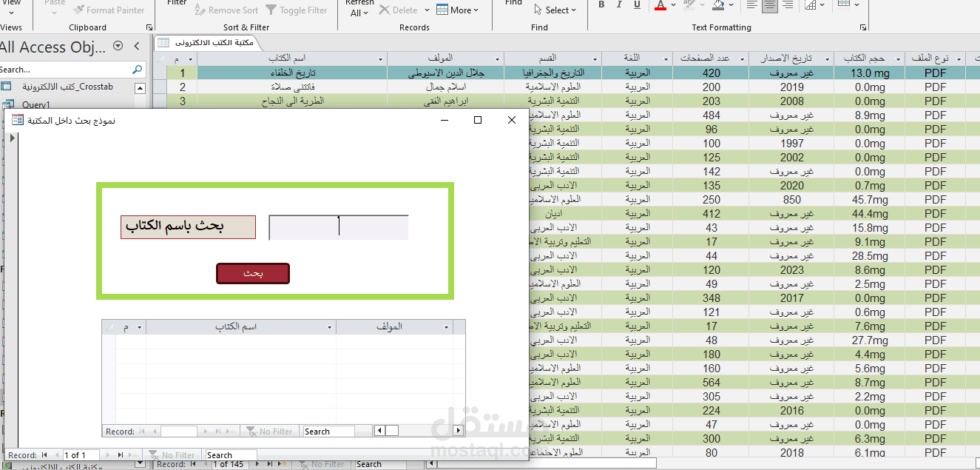
Task: Click the navigation pane magnifier icon
Action: click(x=138, y=70)
